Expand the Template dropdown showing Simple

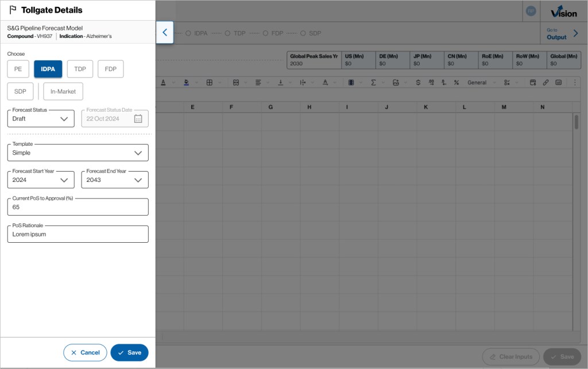click(x=78, y=153)
